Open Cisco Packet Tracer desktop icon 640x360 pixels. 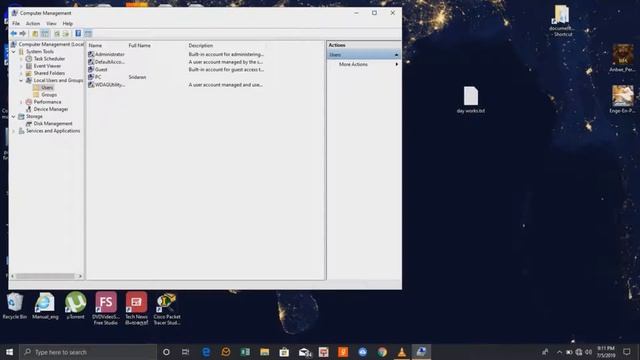pyautogui.click(x=167, y=309)
